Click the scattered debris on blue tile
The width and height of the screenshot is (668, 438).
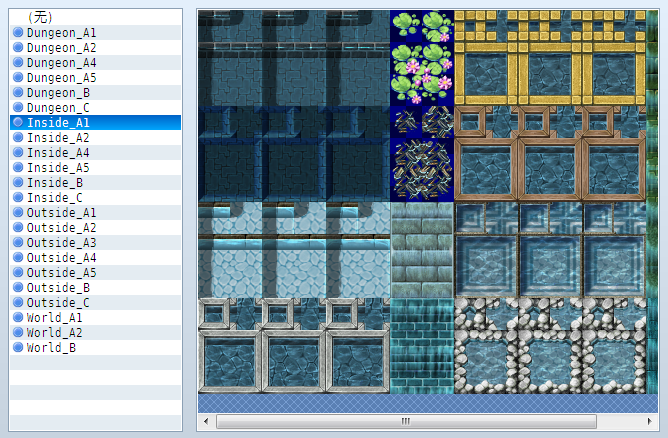pos(422,154)
